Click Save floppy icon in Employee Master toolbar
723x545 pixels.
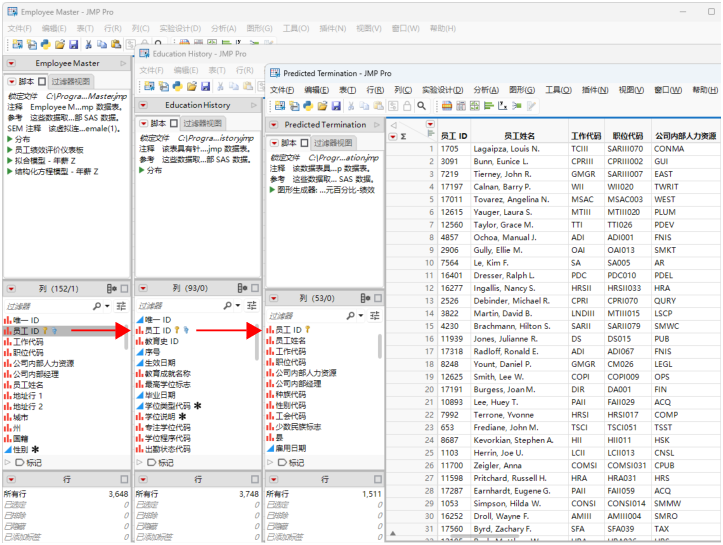tap(74, 44)
